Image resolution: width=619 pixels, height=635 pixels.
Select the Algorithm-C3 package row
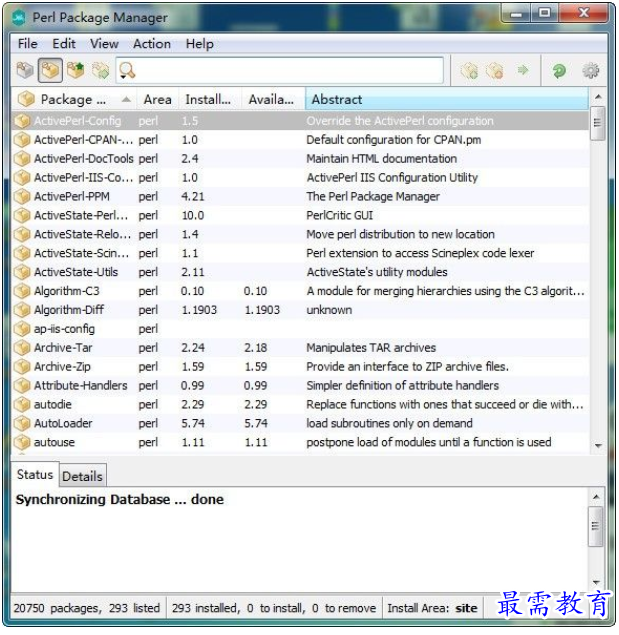click(300, 291)
